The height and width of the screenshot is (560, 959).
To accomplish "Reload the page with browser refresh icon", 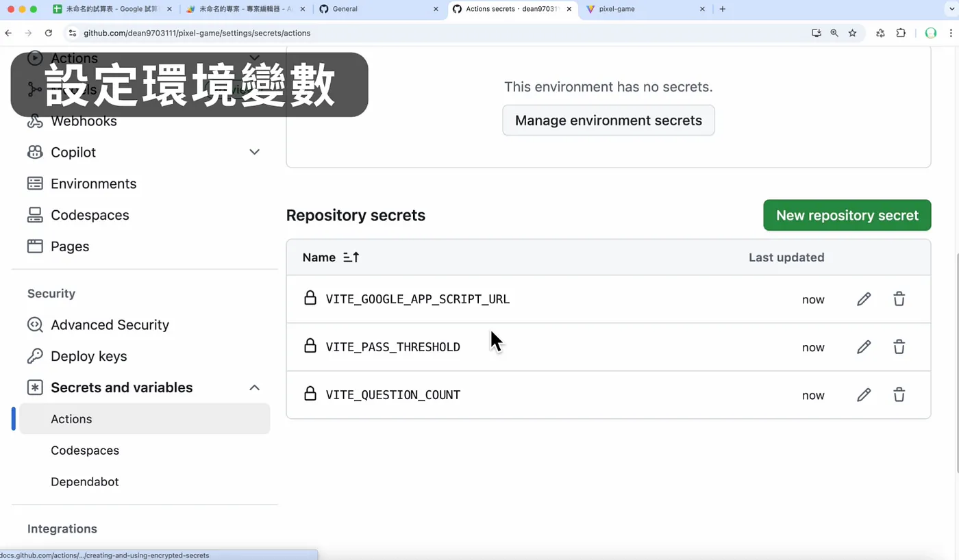I will [49, 33].
